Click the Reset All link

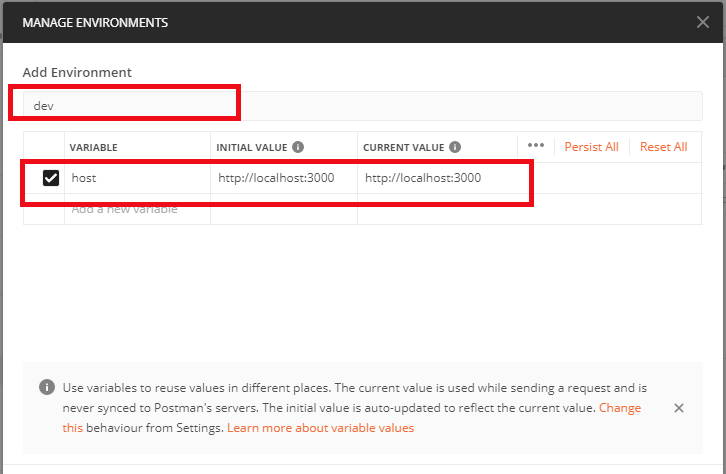click(x=663, y=147)
